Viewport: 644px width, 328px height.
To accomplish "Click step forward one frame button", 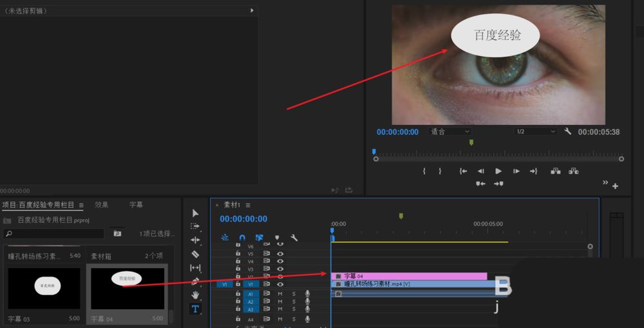I will click(516, 171).
